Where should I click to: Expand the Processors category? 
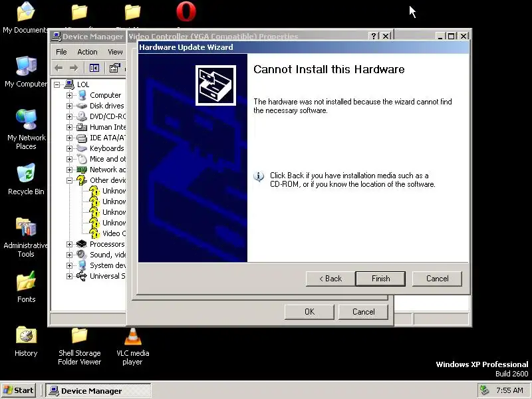click(x=70, y=244)
